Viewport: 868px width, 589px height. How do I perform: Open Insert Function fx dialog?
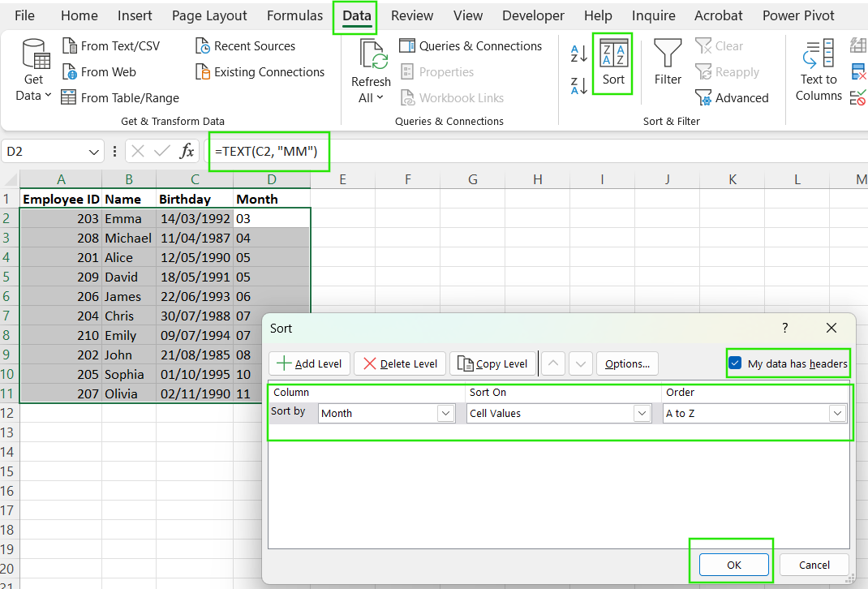pos(187,151)
